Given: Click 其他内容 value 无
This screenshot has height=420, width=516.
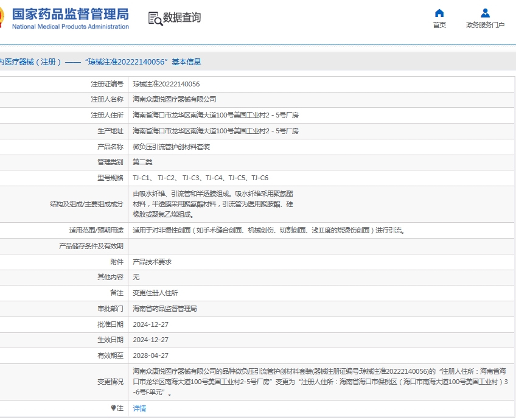Looking at the screenshot, I should click(x=136, y=277).
